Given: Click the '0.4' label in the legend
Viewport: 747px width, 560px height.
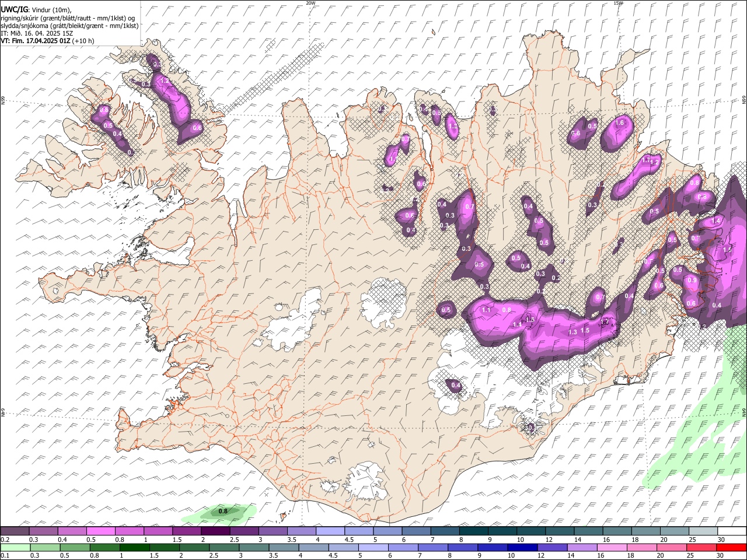Looking at the screenshot, I should 62,540.
